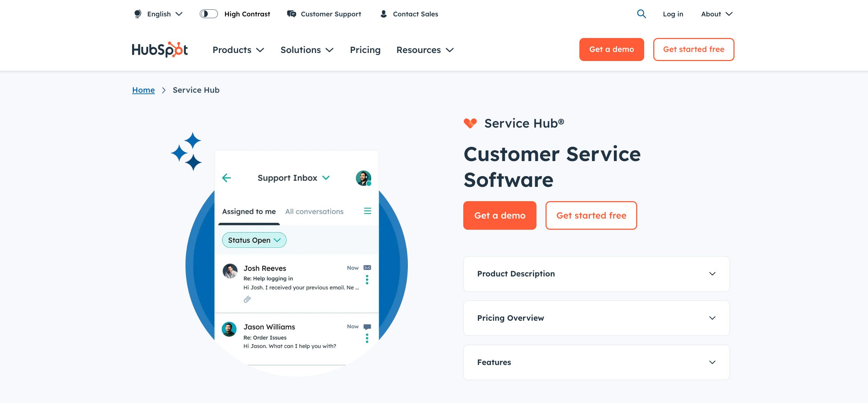The height and width of the screenshot is (403, 868).
Task: Click the chat bubble icon on Jason Williams row
Action: tap(367, 327)
